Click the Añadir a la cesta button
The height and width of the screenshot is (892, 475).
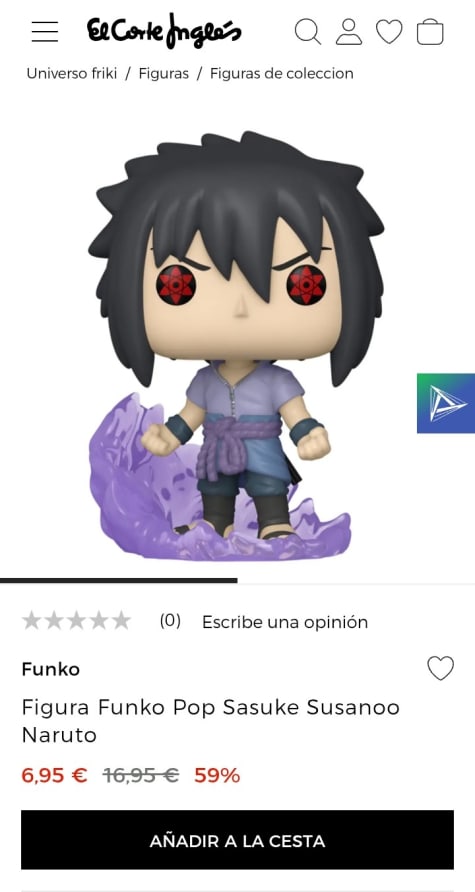tap(237, 840)
